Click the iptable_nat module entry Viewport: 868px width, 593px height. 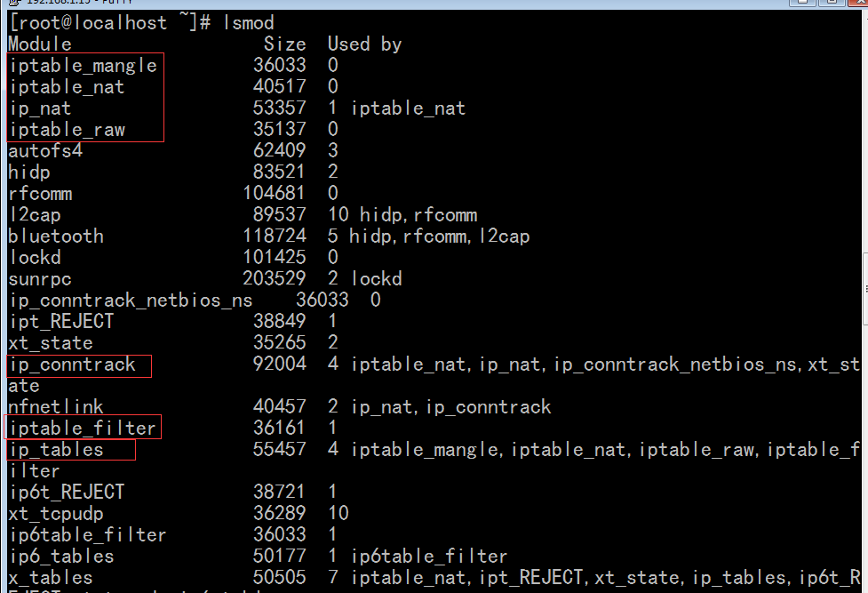[67, 87]
